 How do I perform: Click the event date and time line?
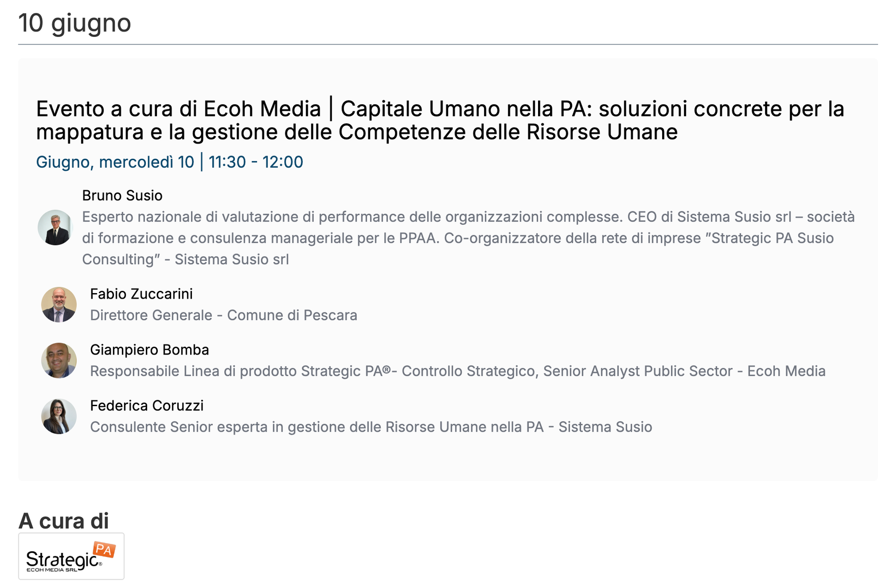pos(169,162)
